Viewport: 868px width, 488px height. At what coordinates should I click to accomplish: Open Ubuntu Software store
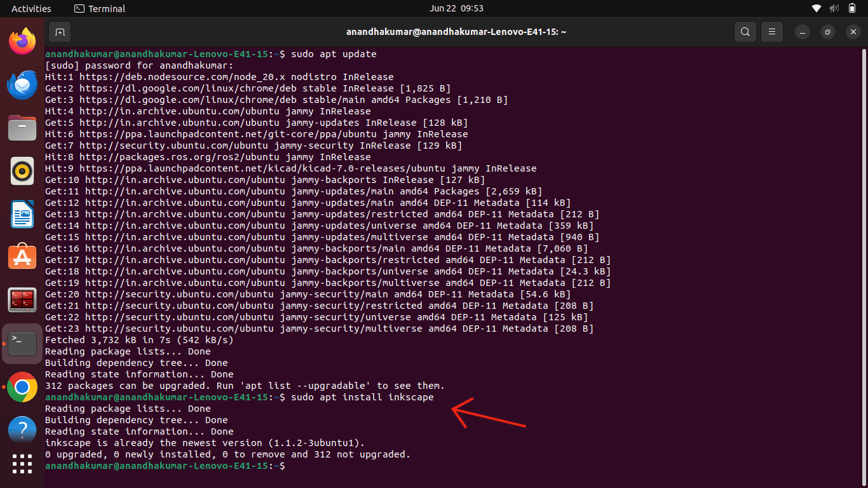pyautogui.click(x=22, y=257)
